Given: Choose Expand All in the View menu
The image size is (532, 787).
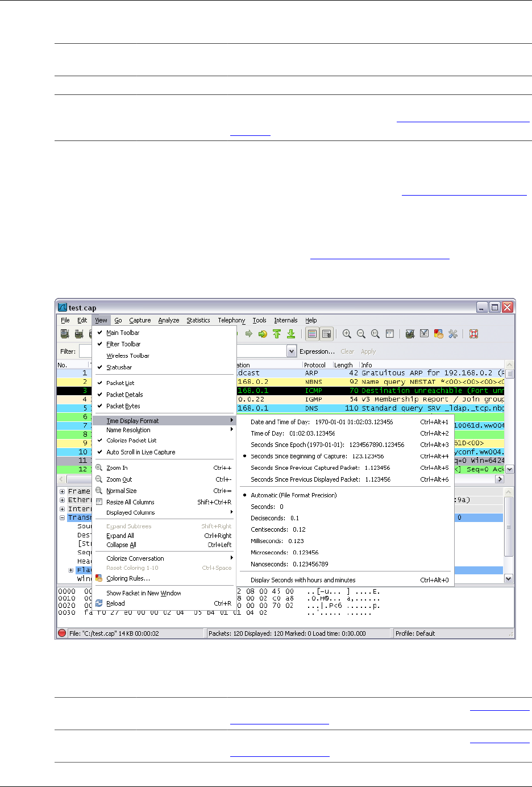Looking at the screenshot, I should 164,536.
